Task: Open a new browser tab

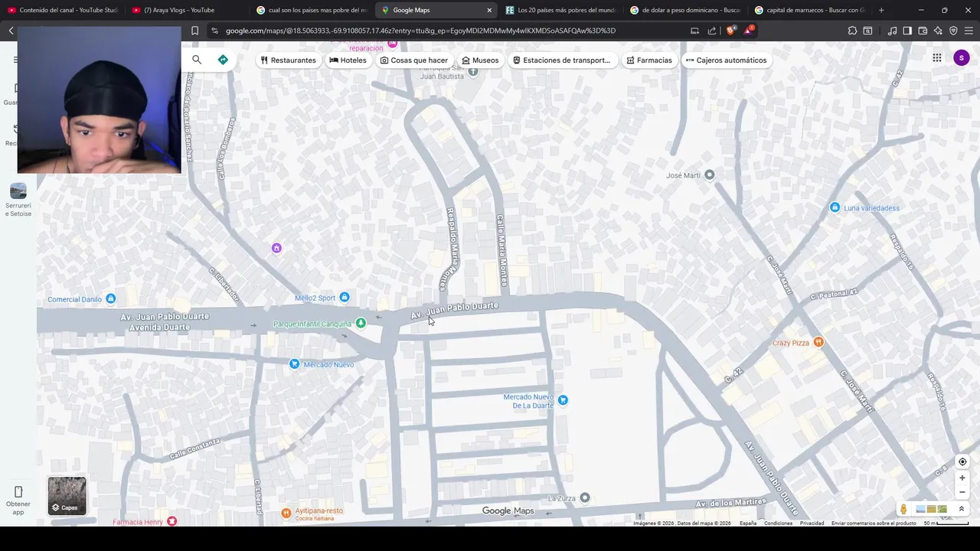Action: click(881, 10)
